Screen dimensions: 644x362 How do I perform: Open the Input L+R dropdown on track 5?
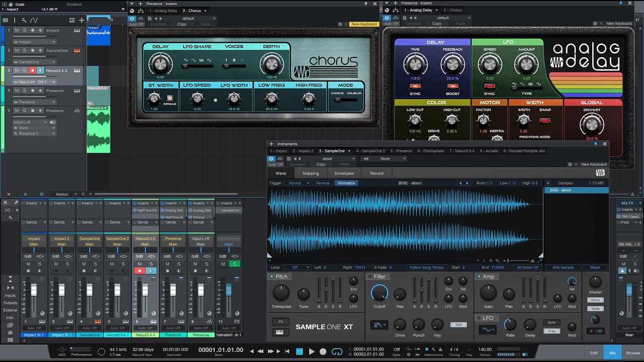point(31,122)
